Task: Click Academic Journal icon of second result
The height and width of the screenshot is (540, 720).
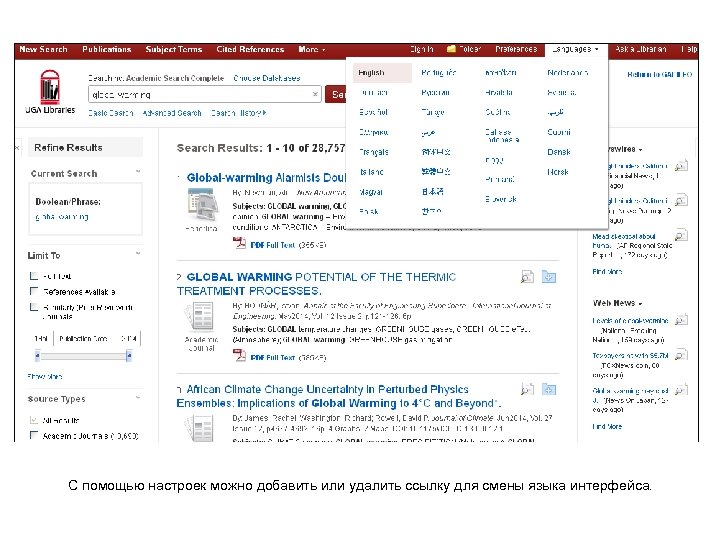Action: coord(201,316)
